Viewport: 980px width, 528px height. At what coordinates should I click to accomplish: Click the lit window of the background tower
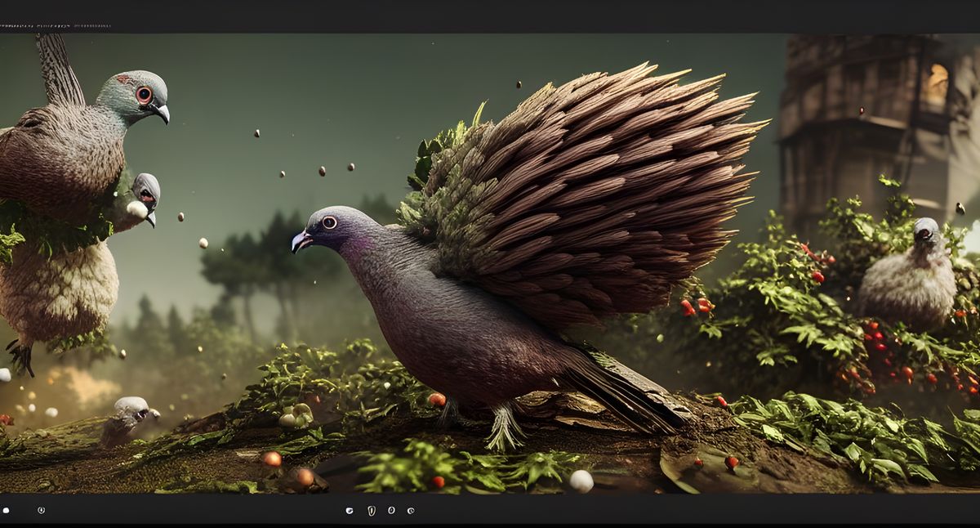(936, 84)
